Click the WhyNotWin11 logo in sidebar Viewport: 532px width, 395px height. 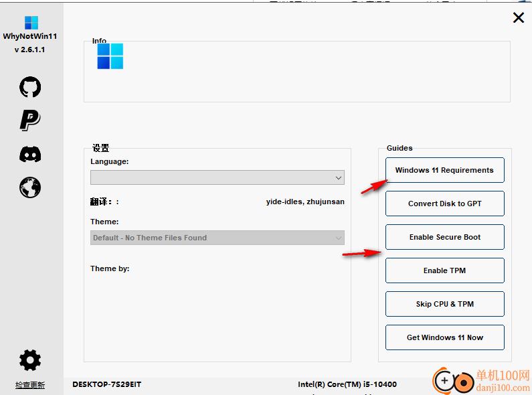[x=31, y=23]
